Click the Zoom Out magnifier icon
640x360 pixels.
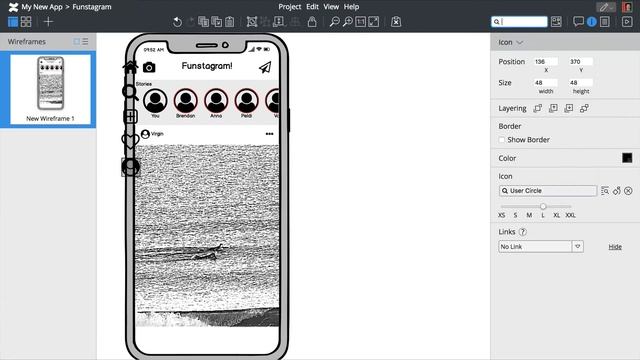click(334, 22)
